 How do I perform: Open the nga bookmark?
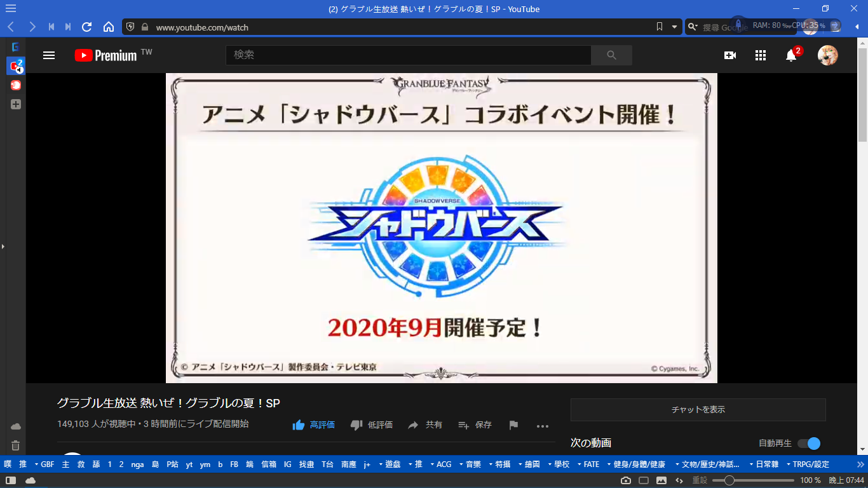pyautogui.click(x=137, y=464)
